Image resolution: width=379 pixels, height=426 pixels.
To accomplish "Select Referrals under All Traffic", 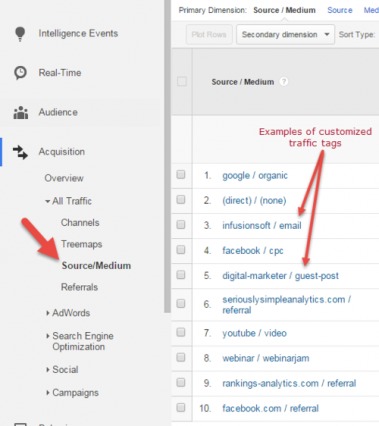I will click(79, 287).
